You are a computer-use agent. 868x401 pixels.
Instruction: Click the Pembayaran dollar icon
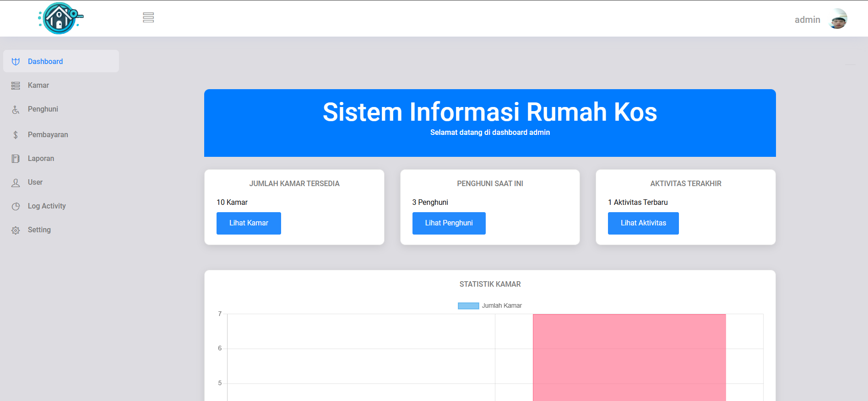coord(16,135)
